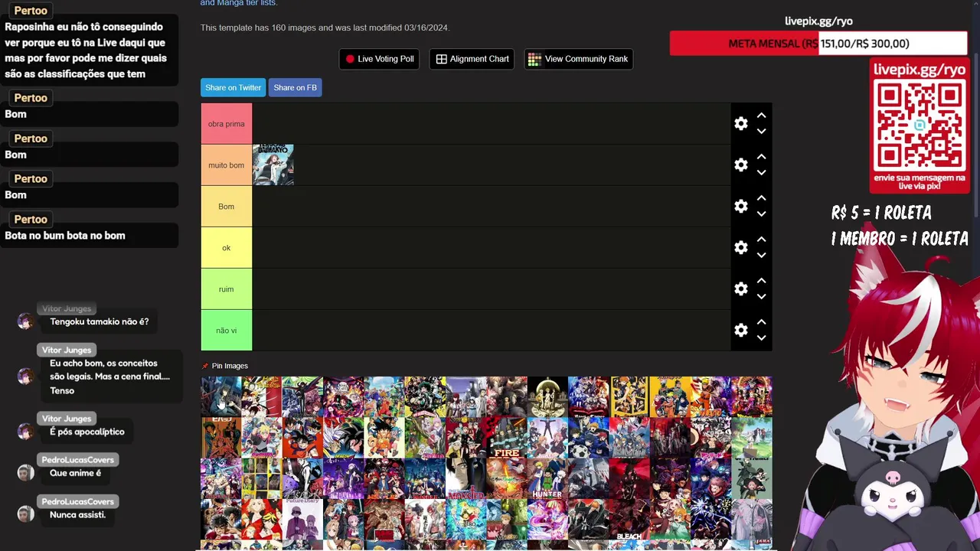The width and height of the screenshot is (980, 551).
Task: Open the Alignment Chart view
Action: tap(472, 59)
